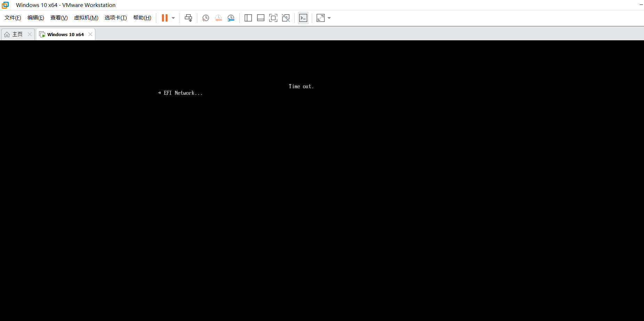Click the Time out. message
Screen dimensions: 644x321
(x=301, y=87)
